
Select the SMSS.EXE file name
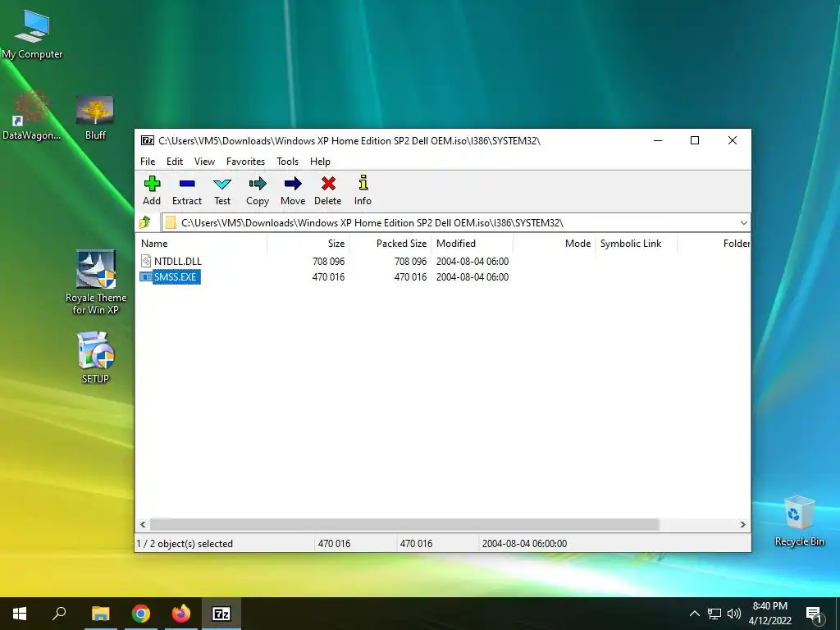point(176,277)
